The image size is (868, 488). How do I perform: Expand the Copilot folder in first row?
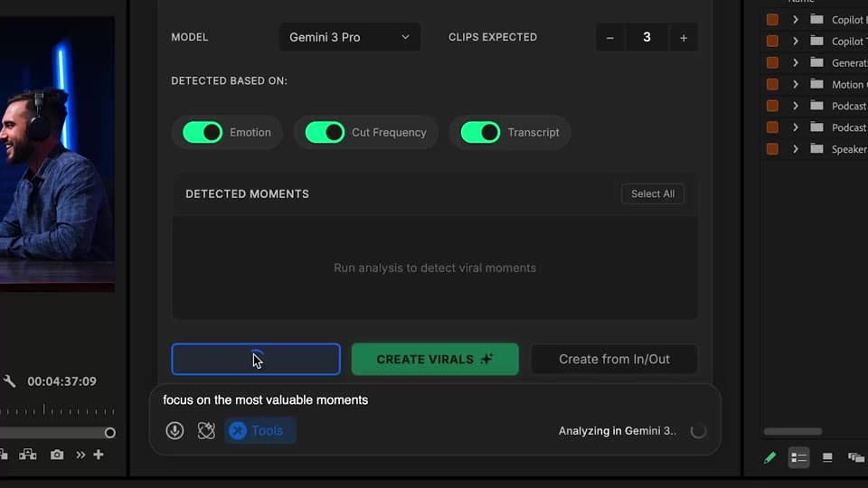(x=796, y=19)
